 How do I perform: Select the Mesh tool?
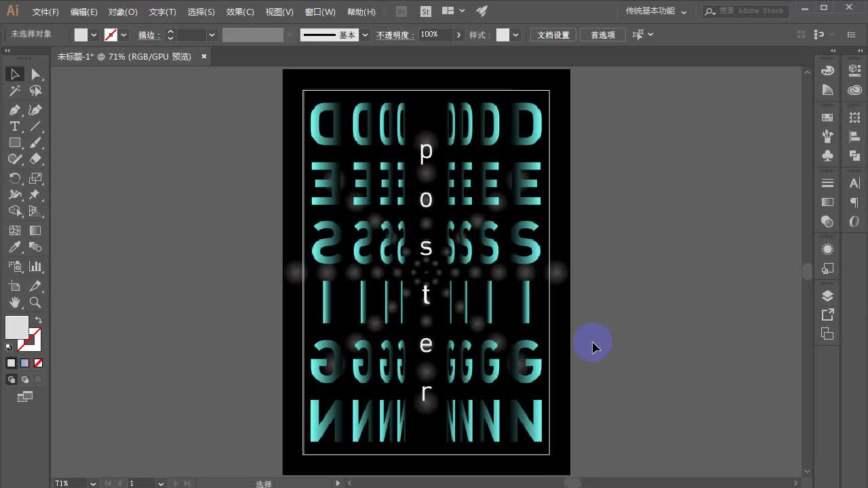15,230
